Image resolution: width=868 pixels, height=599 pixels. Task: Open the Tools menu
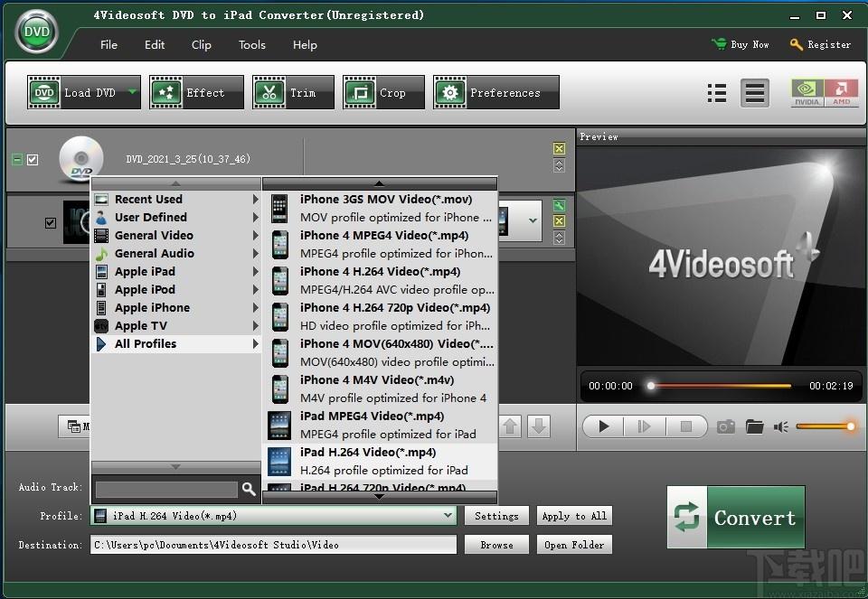click(x=252, y=45)
